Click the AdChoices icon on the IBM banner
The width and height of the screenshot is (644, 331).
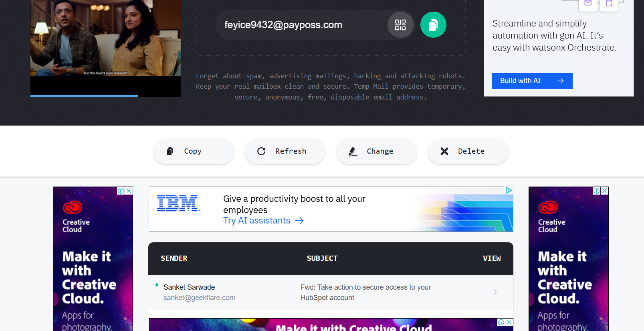(x=509, y=191)
